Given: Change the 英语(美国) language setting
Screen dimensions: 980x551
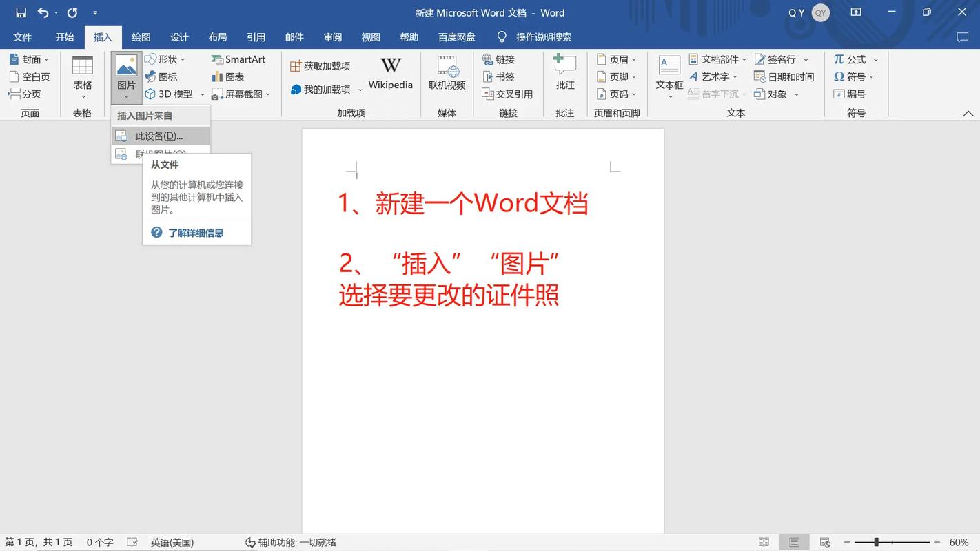Looking at the screenshot, I should click(x=172, y=543).
